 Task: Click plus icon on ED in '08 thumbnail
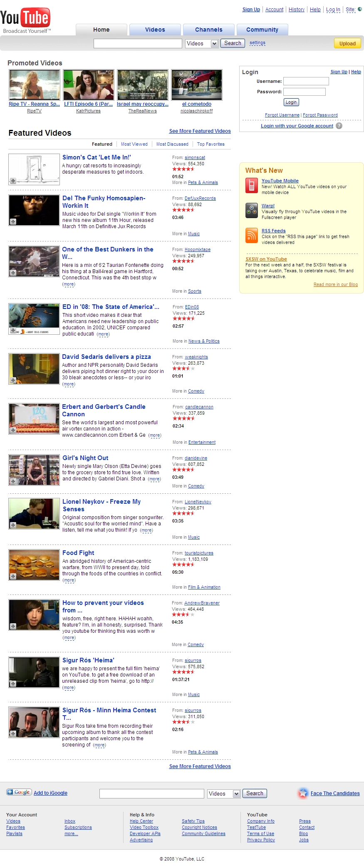(13, 331)
